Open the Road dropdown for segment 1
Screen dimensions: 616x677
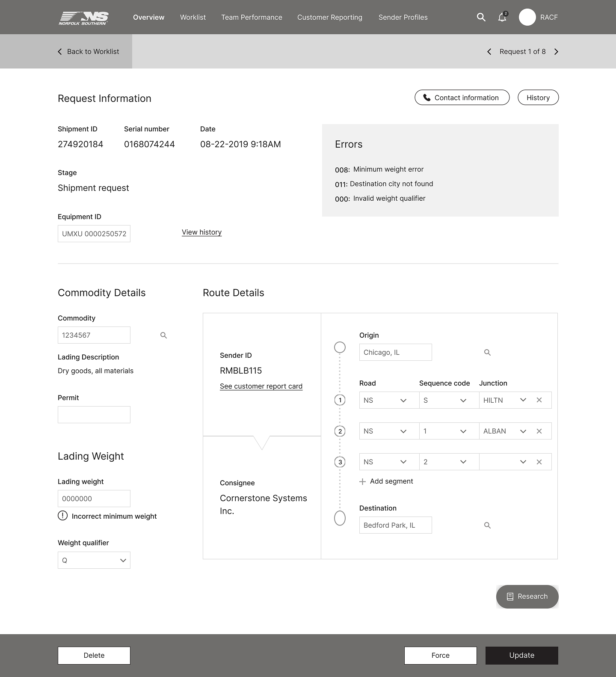coord(389,400)
